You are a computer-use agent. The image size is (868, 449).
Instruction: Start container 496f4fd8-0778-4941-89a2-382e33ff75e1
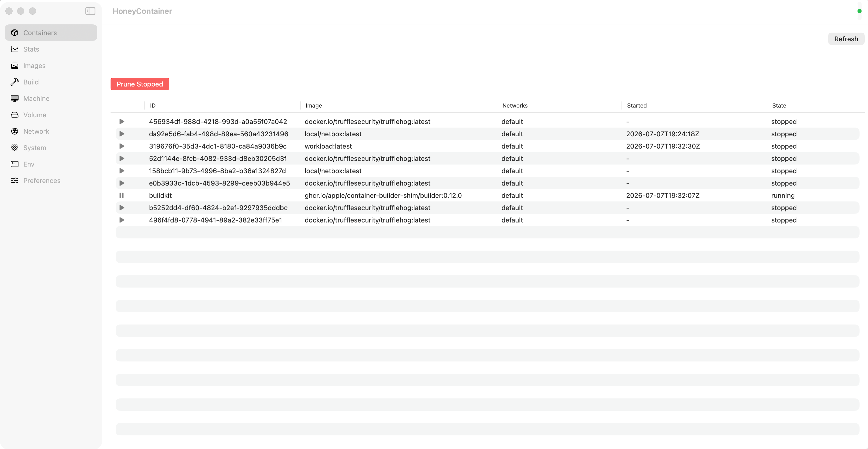(x=122, y=220)
